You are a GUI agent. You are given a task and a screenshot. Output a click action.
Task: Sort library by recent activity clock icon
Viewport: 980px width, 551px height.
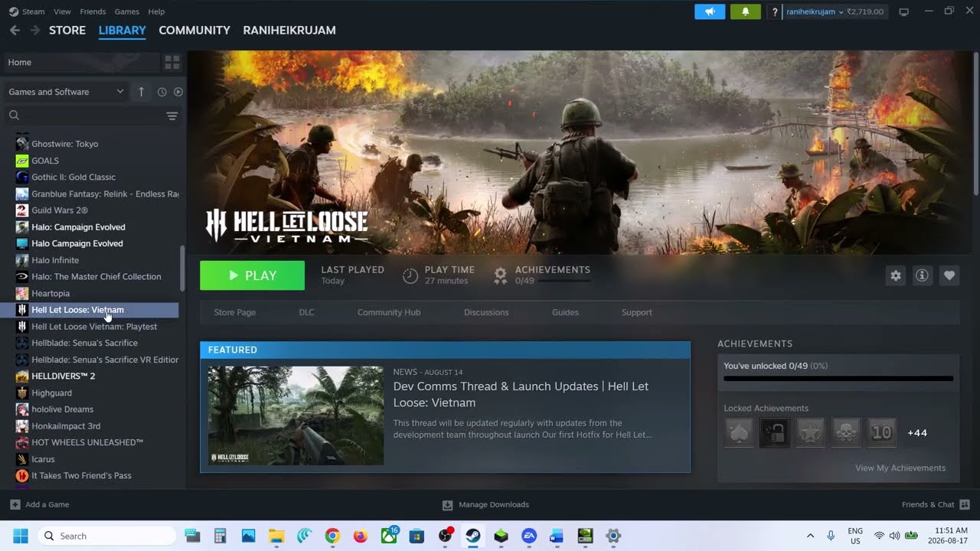tap(162, 92)
